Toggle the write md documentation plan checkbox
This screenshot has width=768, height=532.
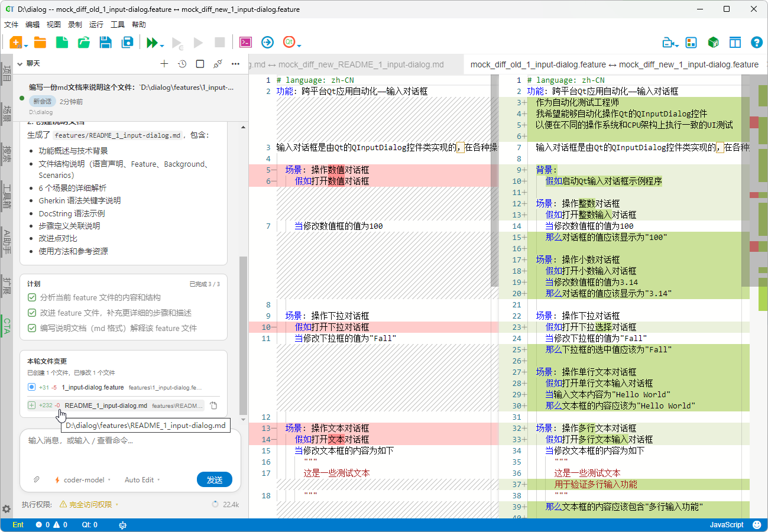click(32, 328)
